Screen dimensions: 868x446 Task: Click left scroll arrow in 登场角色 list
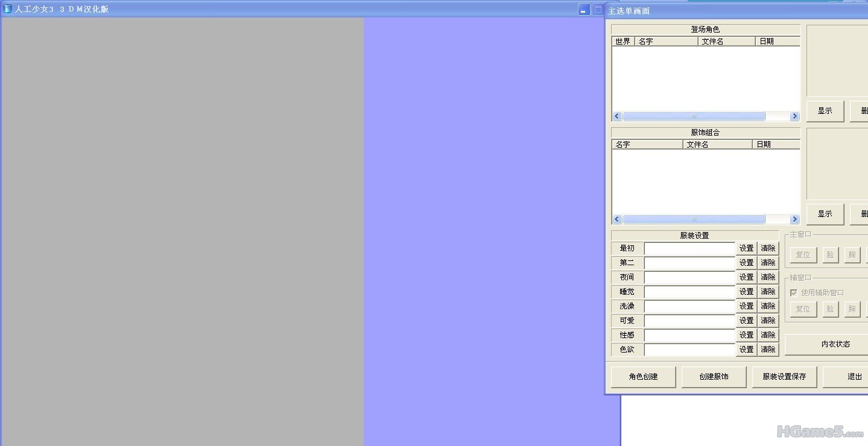coord(616,116)
